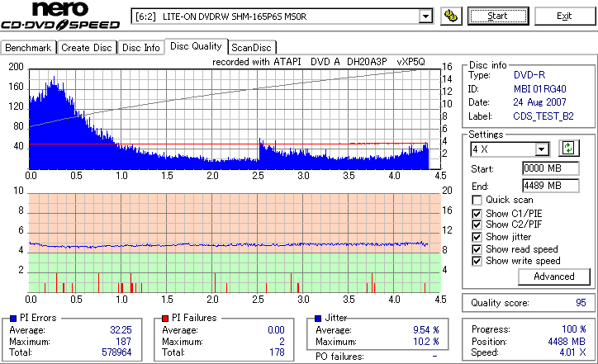
Task: Open the Disc Info tab
Action: [x=140, y=48]
